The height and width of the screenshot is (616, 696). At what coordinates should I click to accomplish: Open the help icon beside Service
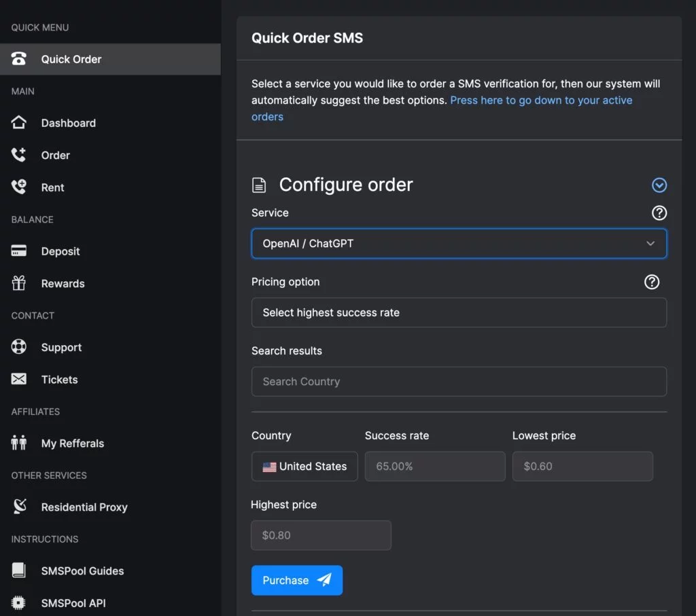point(659,213)
